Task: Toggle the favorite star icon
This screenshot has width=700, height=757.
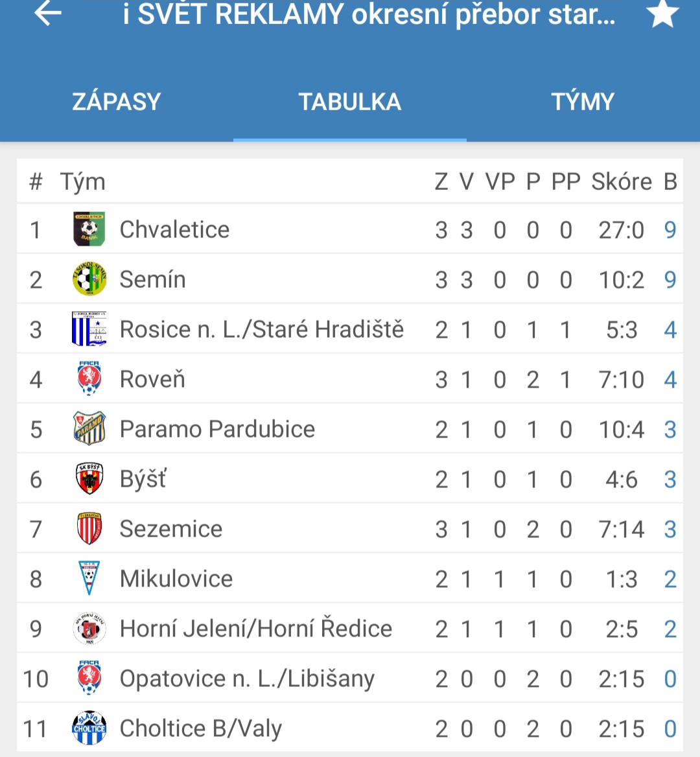Action: click(662, 14)
